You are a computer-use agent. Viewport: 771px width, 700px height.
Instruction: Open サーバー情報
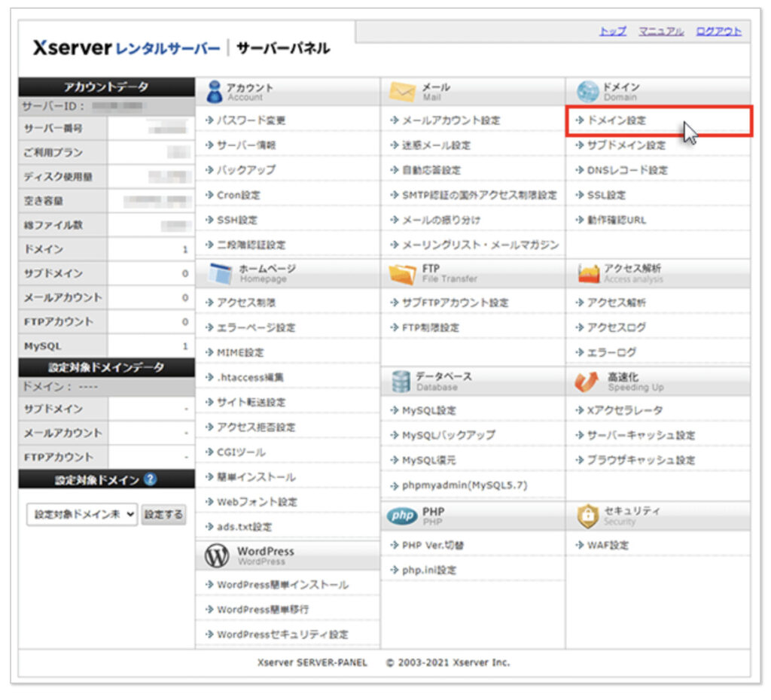pyautogui.click(x=246, y=145)
